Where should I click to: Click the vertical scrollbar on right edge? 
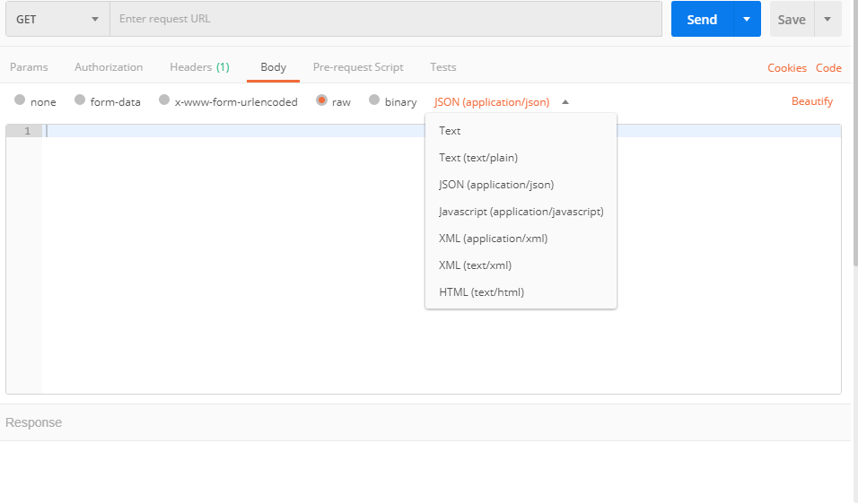855,133
